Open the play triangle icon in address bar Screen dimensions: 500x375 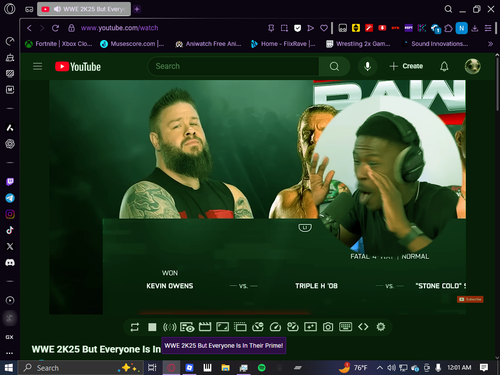310,28
